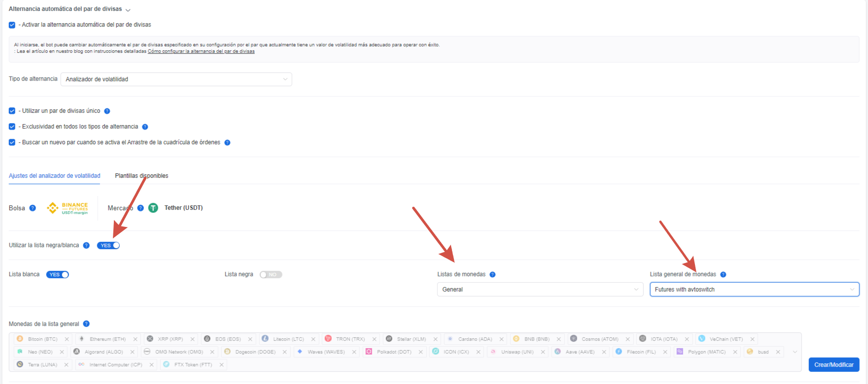Uncheck 'Activar la alternancia automática' checkbox

(12, 25)
